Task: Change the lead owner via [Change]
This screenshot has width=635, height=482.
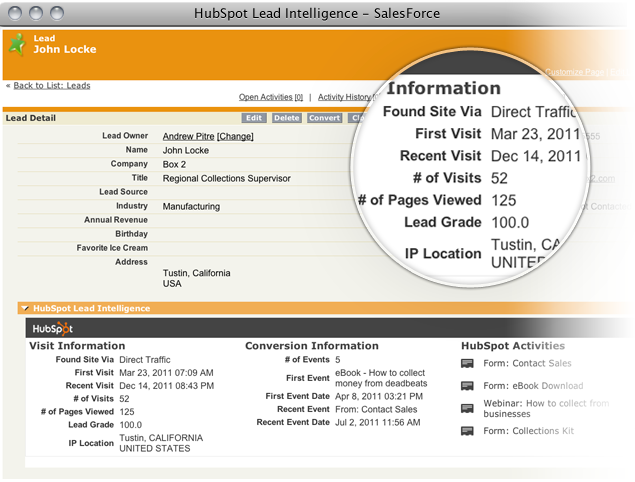Action: click(235, 136)
